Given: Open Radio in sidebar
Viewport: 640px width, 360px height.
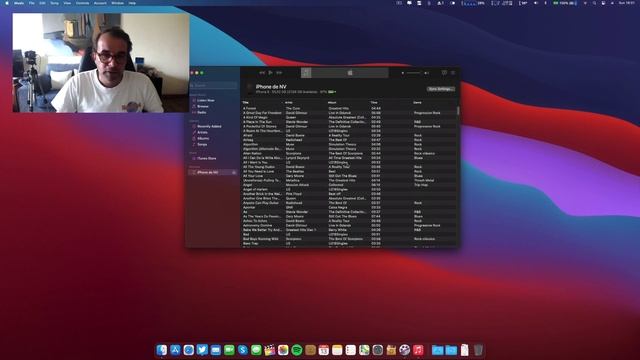Looking at the screenshot, I should [x=202, y=112].
